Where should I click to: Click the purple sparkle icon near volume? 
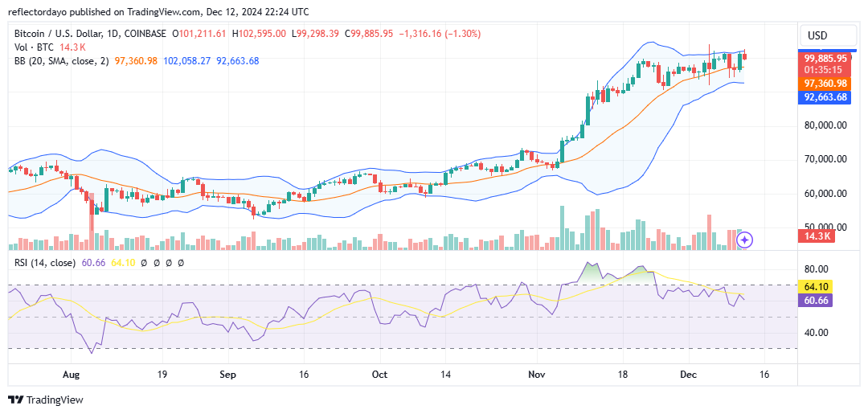(745, 240)
